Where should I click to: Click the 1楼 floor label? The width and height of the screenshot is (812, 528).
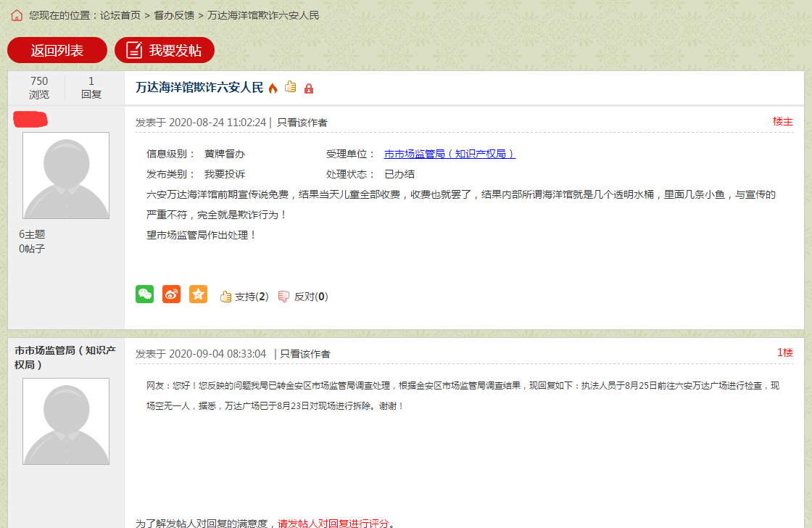tap(785, 353)
